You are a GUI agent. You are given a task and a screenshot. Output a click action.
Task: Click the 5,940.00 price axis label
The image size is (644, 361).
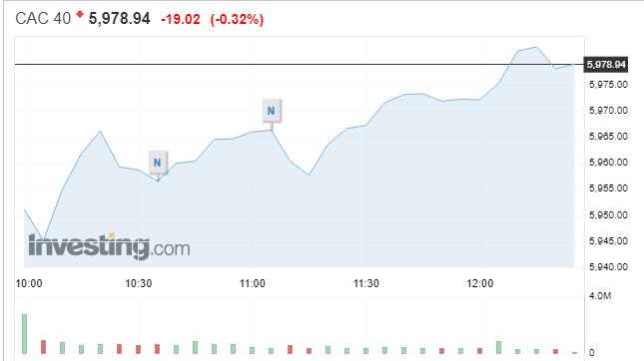pos(608,267)
